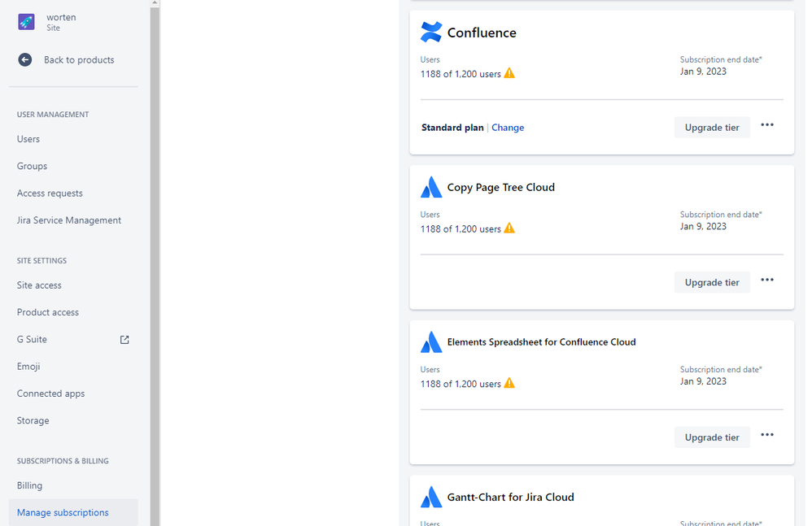The height and width of the screenshot is (526, 812).
Task: Click the SITE SETTINGS section heading
Action: [x=42, y=261]
